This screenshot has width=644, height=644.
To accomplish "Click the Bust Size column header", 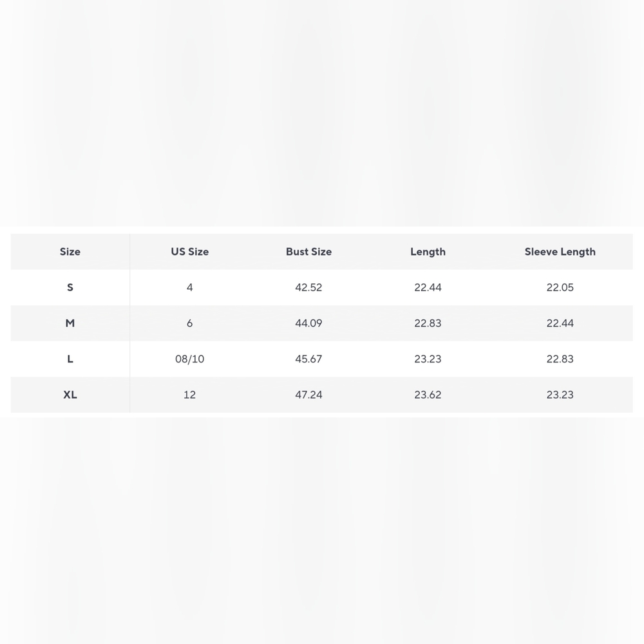I will (309, 252).
